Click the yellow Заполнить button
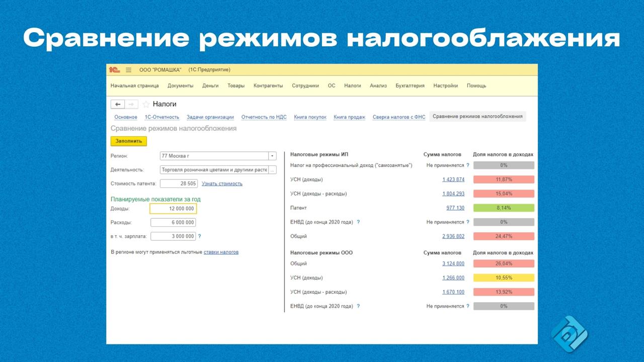This screenshot has width=644, height=362. (x=129, y=141)
